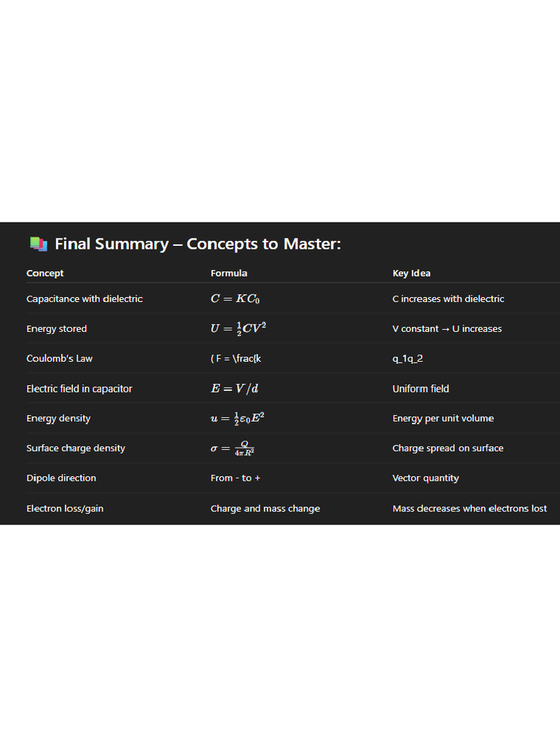The height and width of the screenshot is (747, 560).
Task: Click the Final Summary – Concepts to Master heading
Action: click(x=198, y=244)
